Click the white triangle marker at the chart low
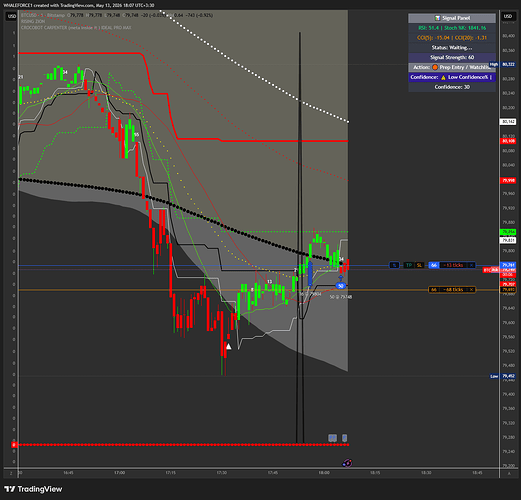 pos(229,346)
